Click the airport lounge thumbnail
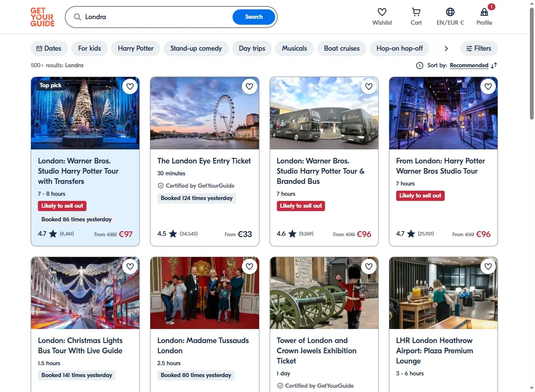The image size is (535, 392). pos(443,293)
